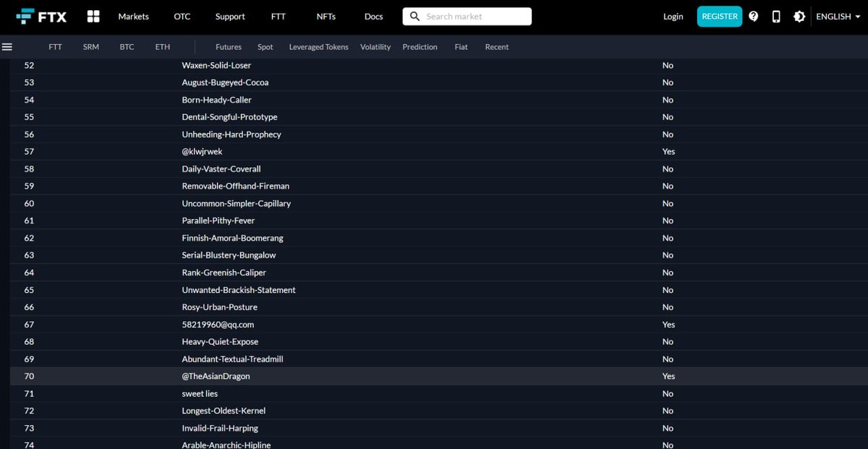Select row Parallel-Pithy-Fever
The image size is (868, 449).
pyautogui.click(x=439, y=221)
